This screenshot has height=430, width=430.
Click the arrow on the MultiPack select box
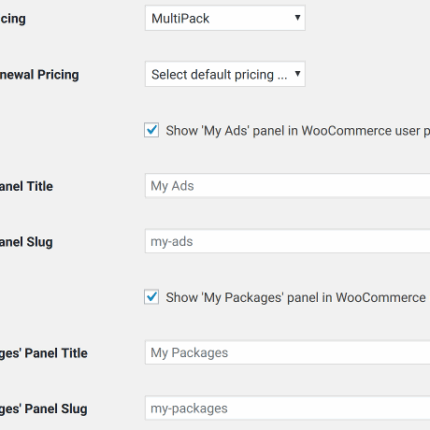tap(297, 18)
